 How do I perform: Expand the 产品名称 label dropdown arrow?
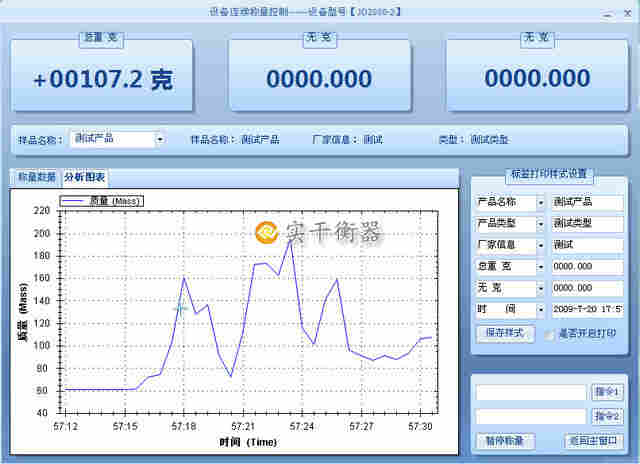(x=541, y=203)
